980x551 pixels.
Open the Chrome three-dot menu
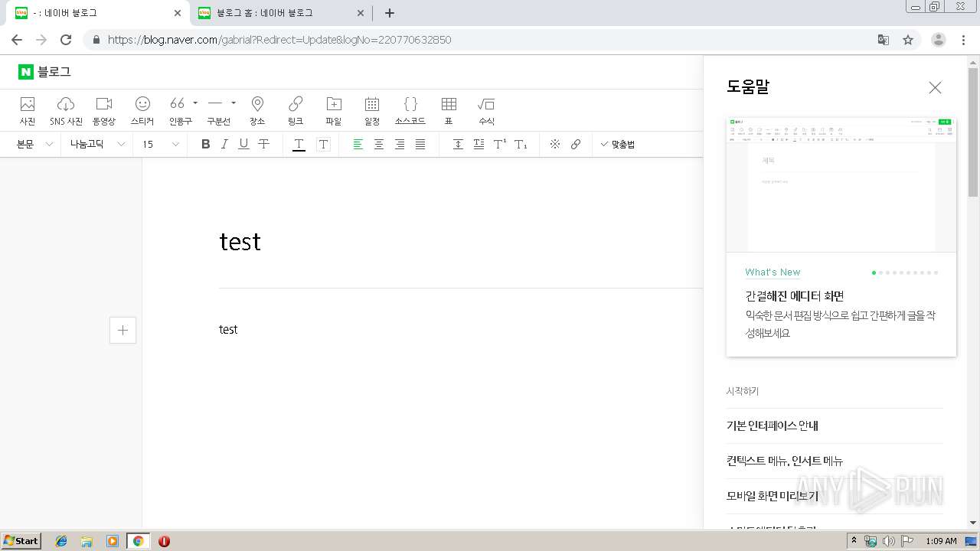[963, 40]
